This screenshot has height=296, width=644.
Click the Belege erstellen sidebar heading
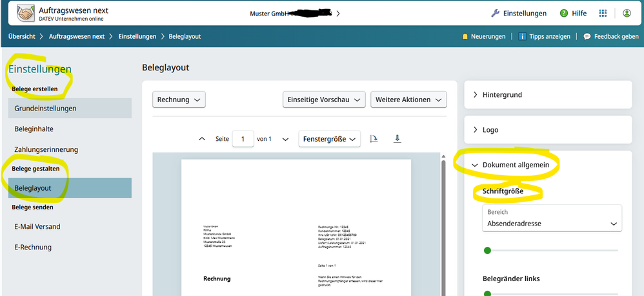pos(34,89)
